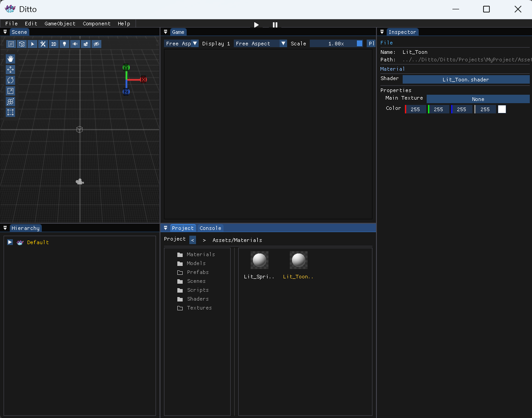Expand the Default scene in Hierarchy
This screenshot has width=532, height=418.
tap(10, 242)
